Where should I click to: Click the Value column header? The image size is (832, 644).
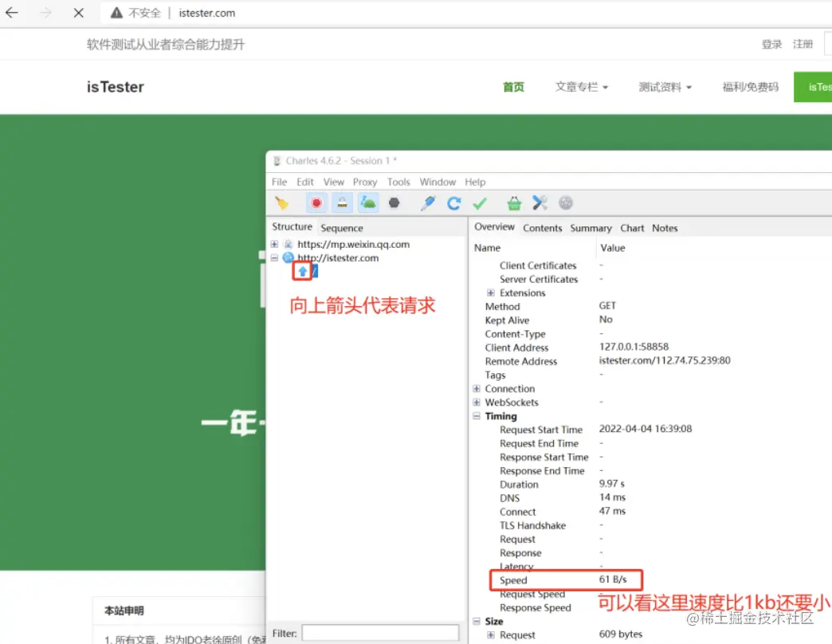612,248
